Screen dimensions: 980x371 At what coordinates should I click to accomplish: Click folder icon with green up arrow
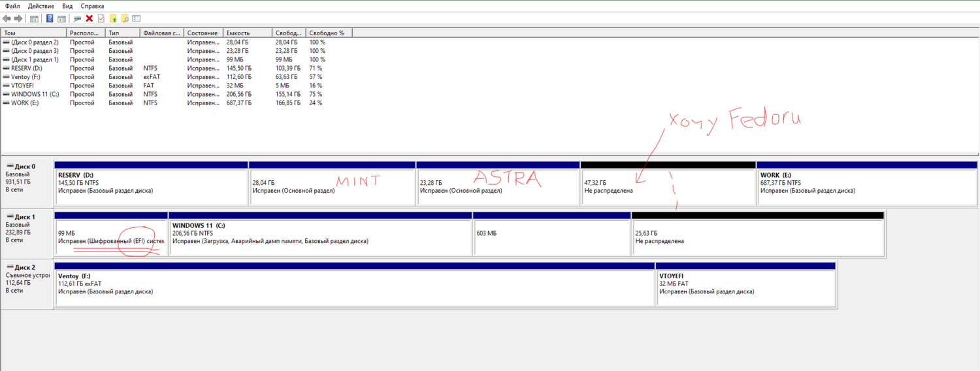pyautogui.click(x=113, y=18)
